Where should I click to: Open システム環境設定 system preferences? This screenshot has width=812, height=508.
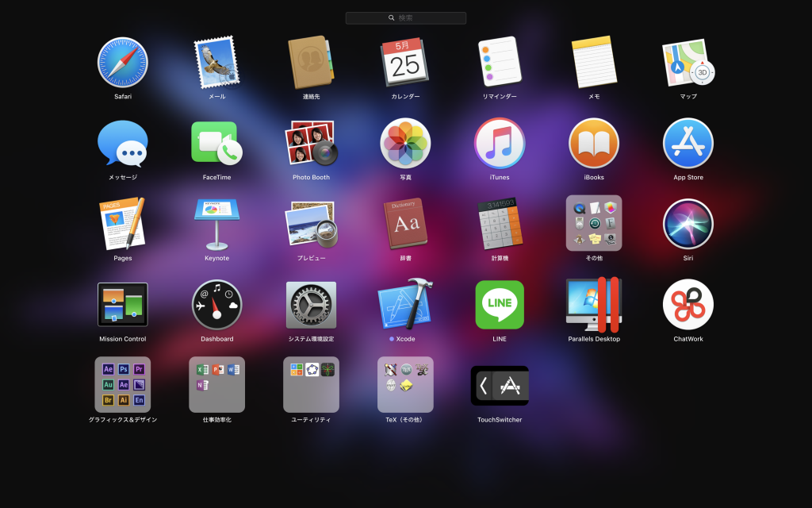[311, 305]
